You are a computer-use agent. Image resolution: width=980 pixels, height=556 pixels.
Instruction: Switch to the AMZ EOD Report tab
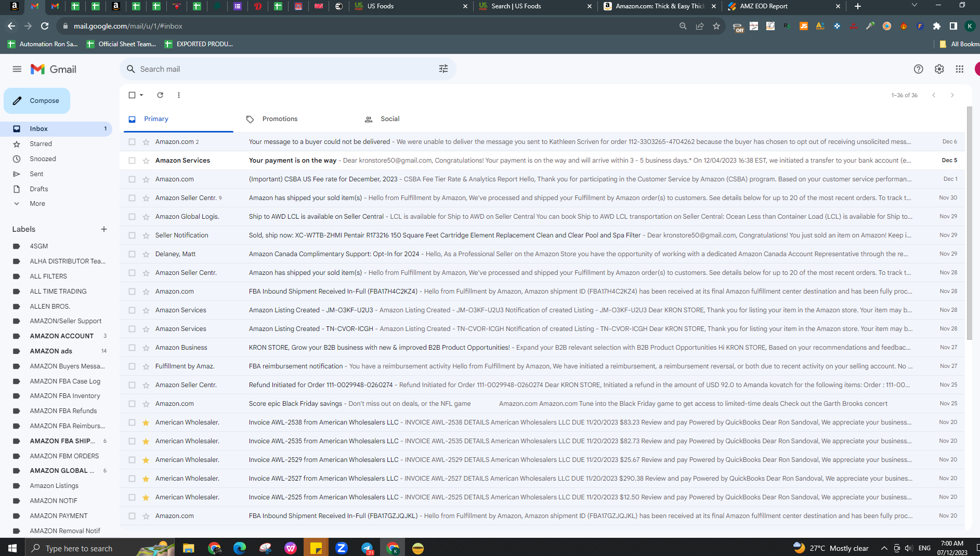[x=783, y=6]
